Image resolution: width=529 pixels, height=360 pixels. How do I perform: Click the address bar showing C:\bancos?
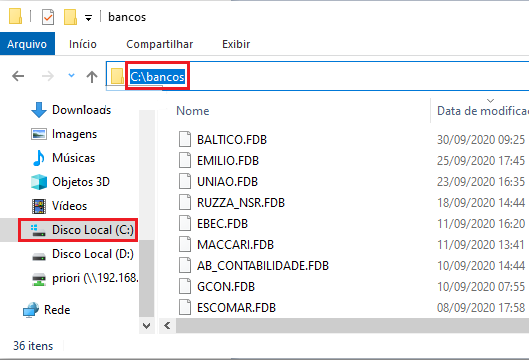[317, 76]
